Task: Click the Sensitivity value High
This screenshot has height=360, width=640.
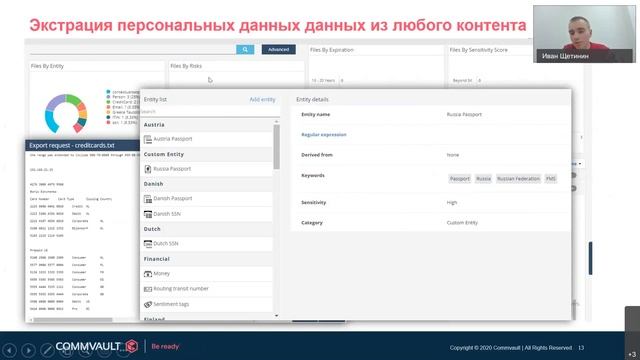Action: [452, 202]
